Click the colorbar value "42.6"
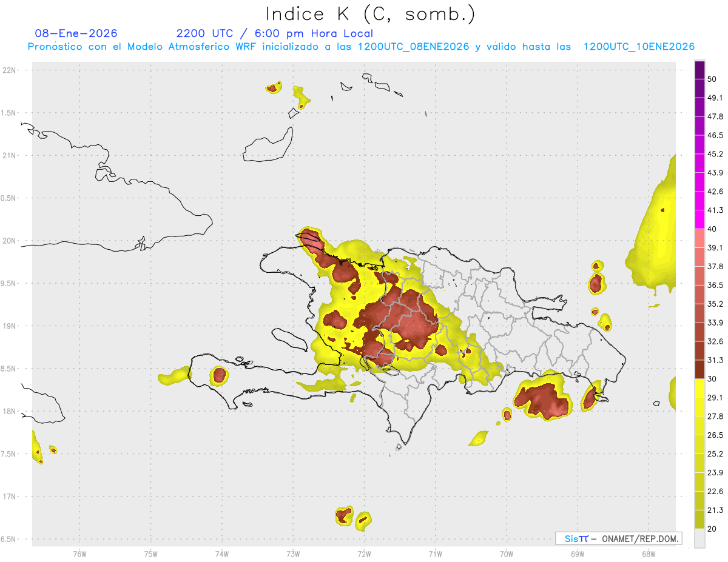This screenshot has height=562, width=728. click(715, 192)
